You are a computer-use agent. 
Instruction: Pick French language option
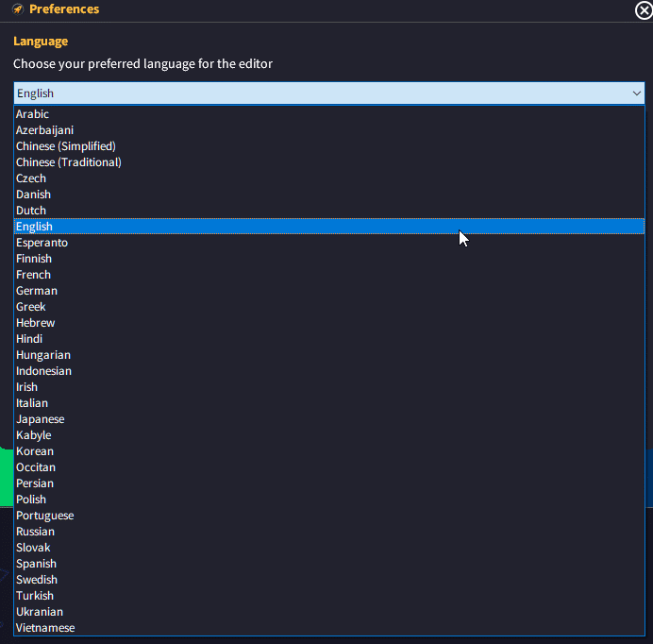(329, 274)
